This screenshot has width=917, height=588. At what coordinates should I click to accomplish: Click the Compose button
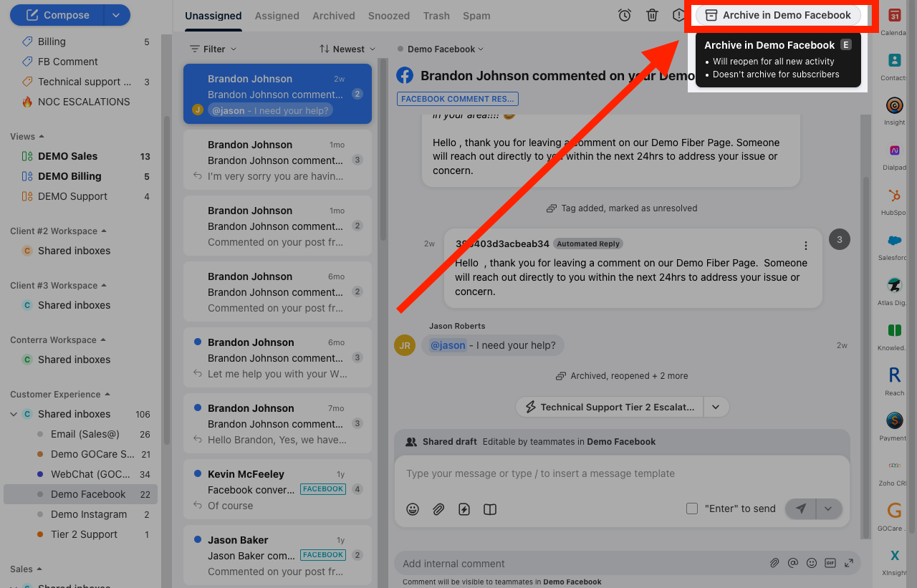pos(57,15)
